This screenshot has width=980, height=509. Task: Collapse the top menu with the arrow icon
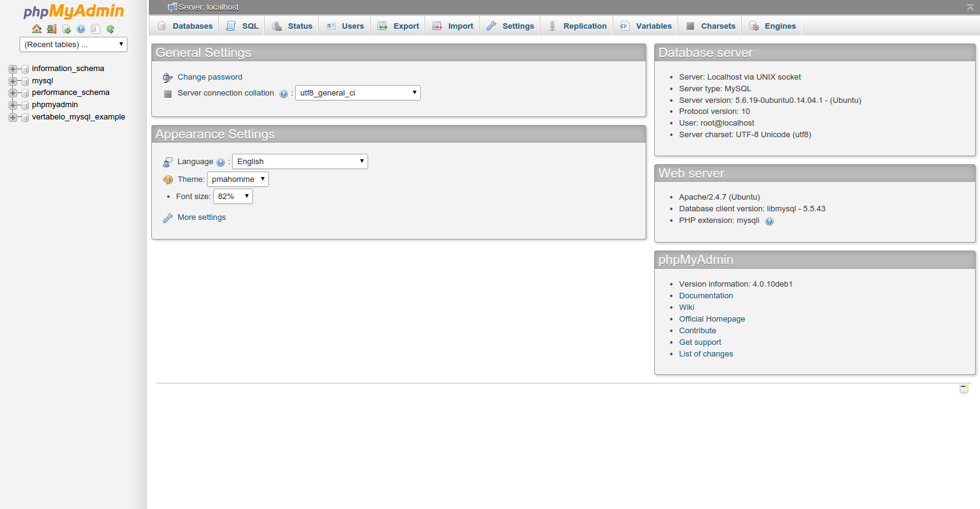coord(970,7)
